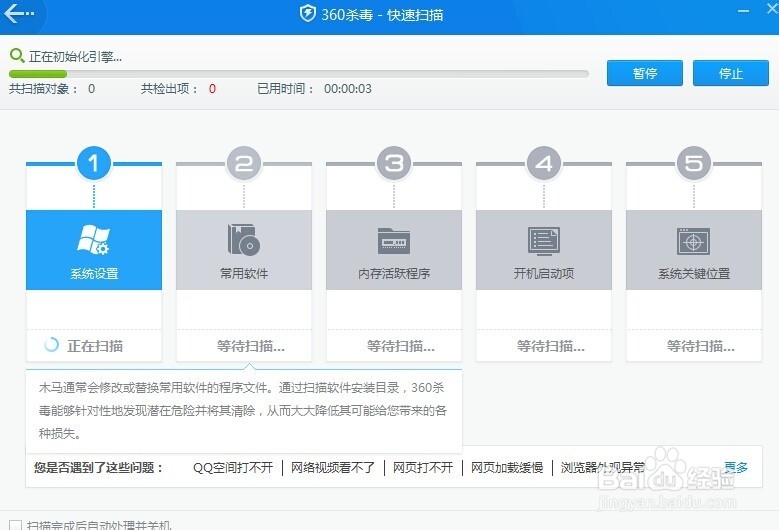Click the tooltip text about 木马
The height and width of the screenshot is (530, 779).
[243, 410]
